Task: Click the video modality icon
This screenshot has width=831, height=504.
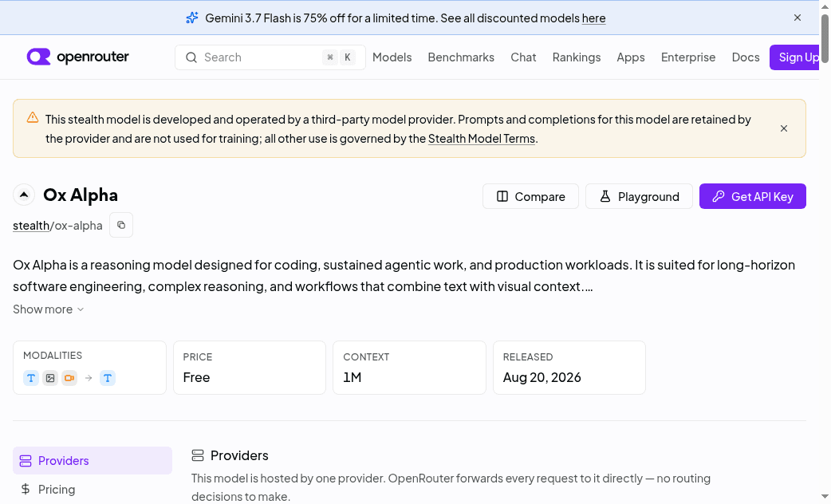Action: coord(69,378)
